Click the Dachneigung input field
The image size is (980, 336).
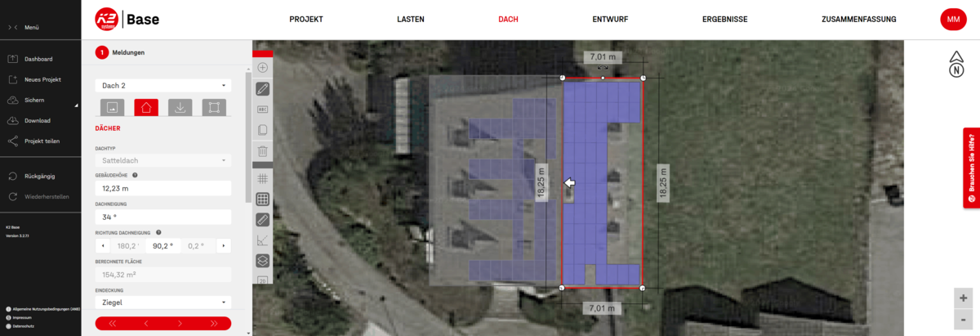pyautogui.click(x=163, y=217)
